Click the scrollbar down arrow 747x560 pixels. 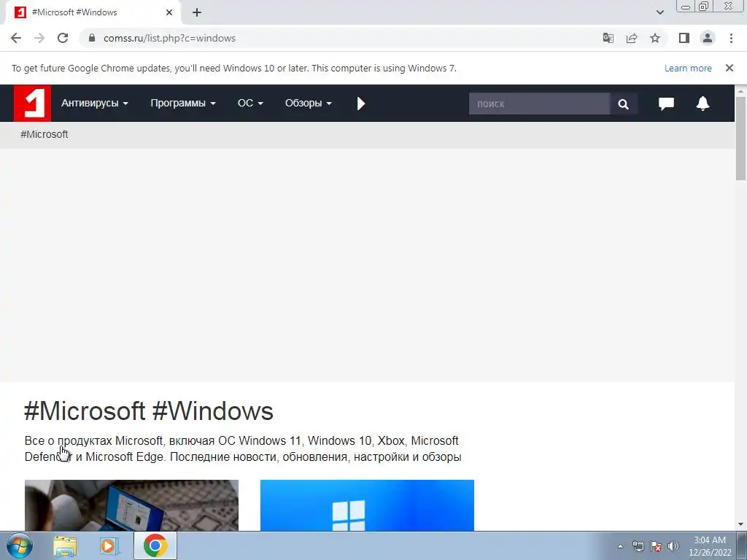pos(740,525)
